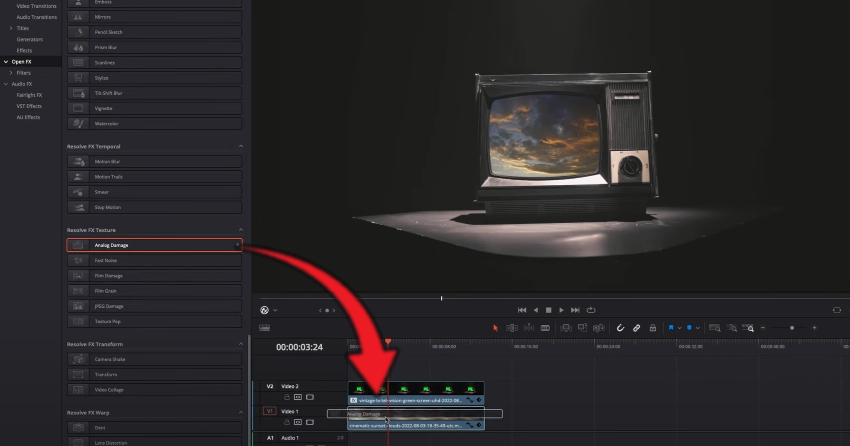The width and height of the screenshot is (850, 446).
Task: Click previous/next marker navigation dot
Action: (327, 311)
